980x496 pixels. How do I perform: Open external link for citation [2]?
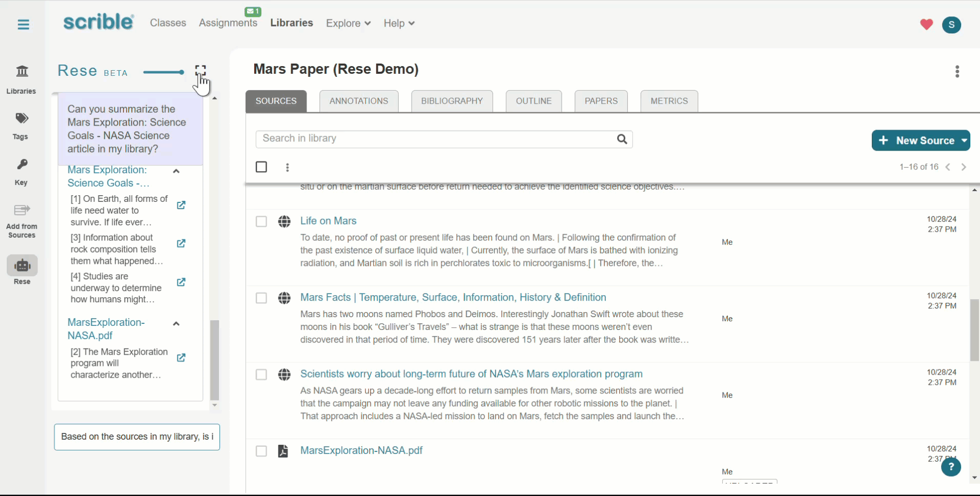point(181,358)
